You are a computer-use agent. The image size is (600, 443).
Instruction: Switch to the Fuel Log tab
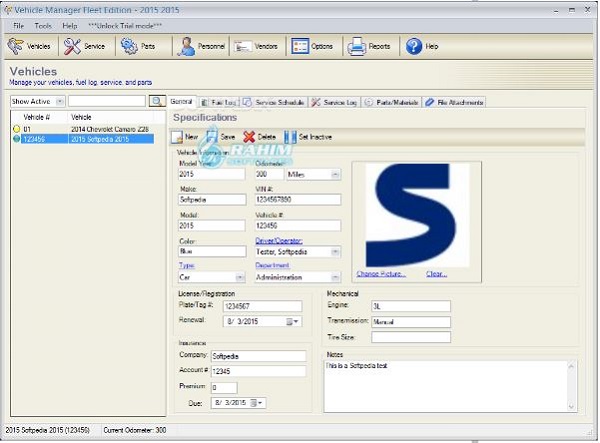click(219, 102)
